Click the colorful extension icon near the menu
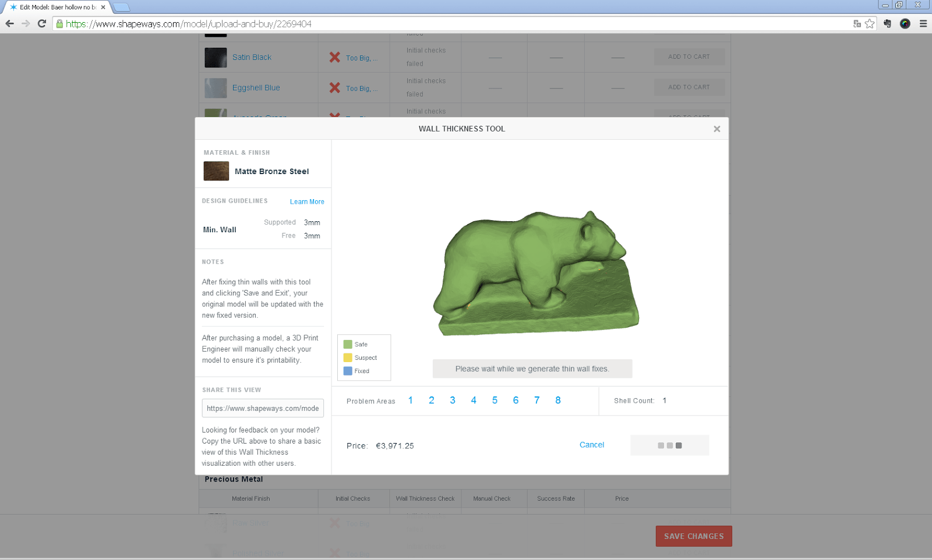The image size is (932, 560). [x=905, y=23]
